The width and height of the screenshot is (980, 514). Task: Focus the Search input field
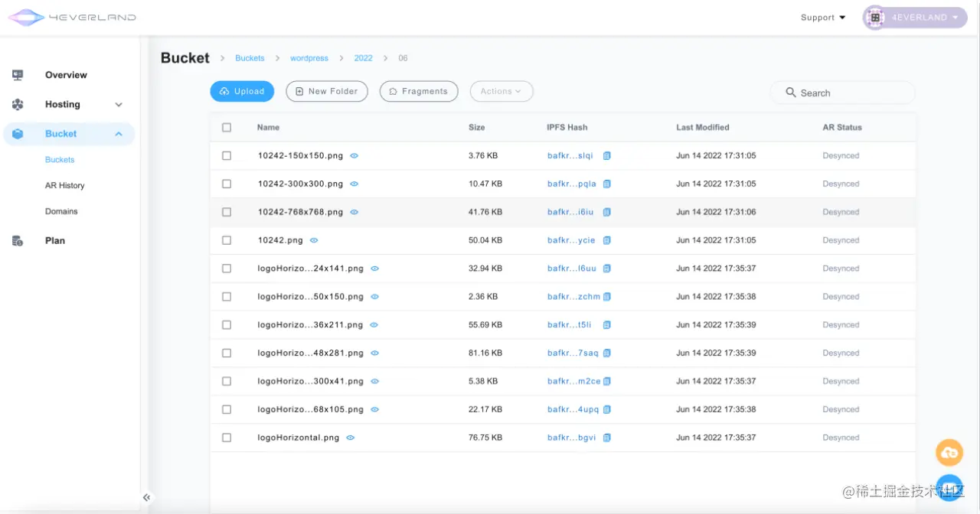tap(842, 93)
